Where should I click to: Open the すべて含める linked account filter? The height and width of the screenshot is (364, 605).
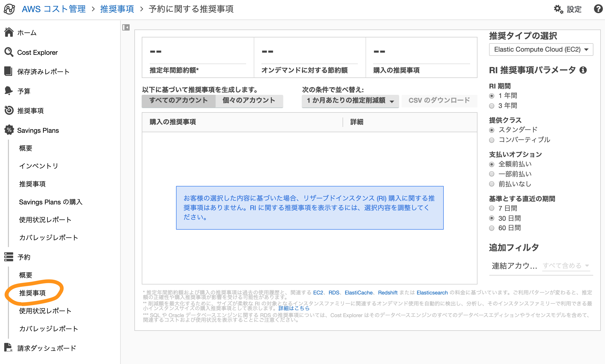(x=566, y=265)
